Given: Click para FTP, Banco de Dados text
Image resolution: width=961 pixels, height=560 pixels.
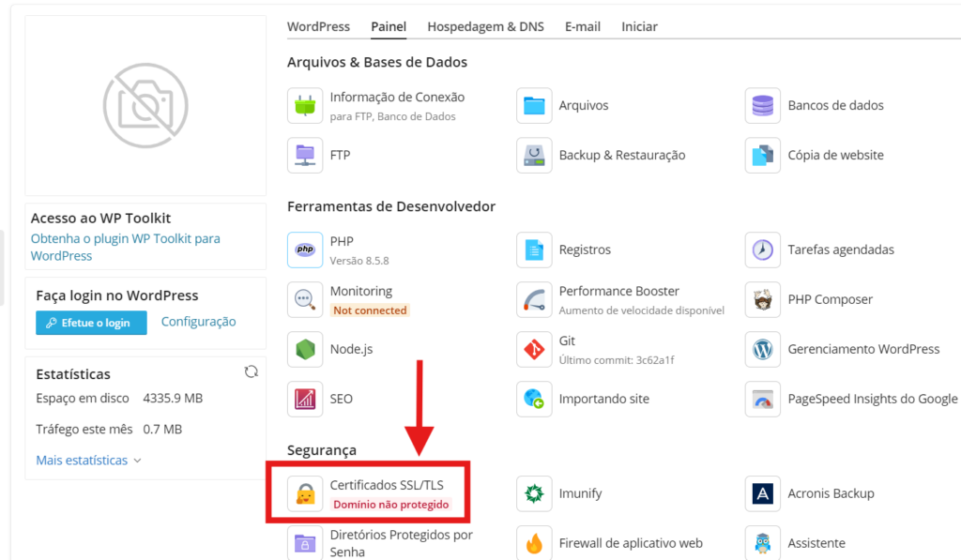Looking at the screenshot, I should (393, 116).
